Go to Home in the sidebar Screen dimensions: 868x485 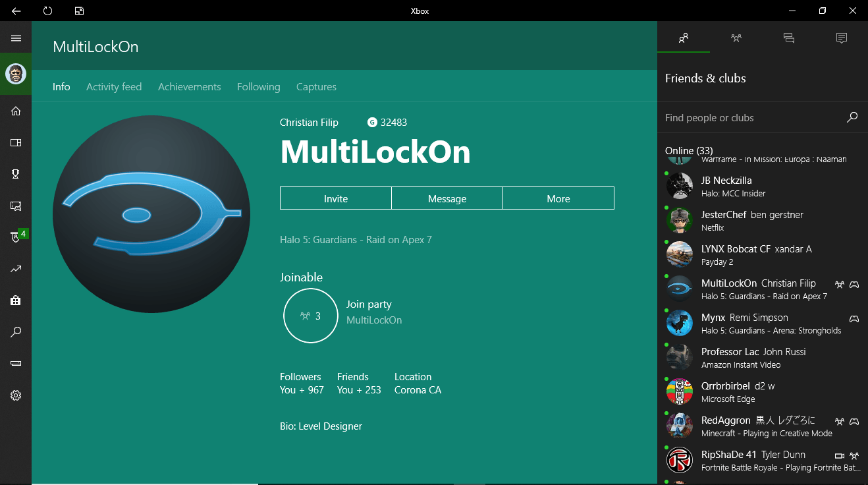pos(16,111)
